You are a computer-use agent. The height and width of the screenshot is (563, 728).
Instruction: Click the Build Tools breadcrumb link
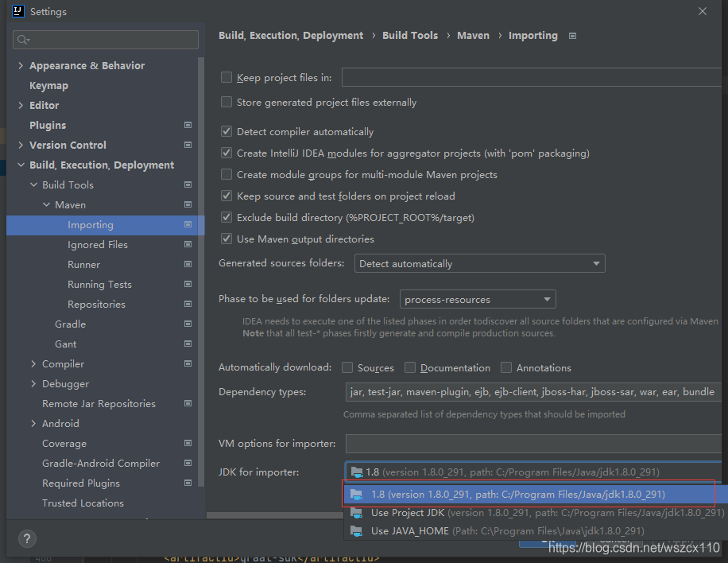[x=410, y=36]
